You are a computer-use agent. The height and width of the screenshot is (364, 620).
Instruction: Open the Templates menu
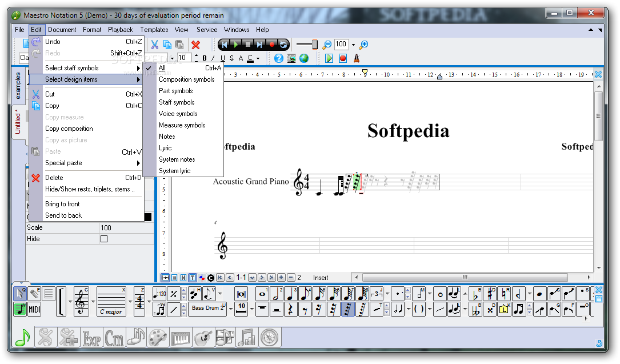click(154, 30)
